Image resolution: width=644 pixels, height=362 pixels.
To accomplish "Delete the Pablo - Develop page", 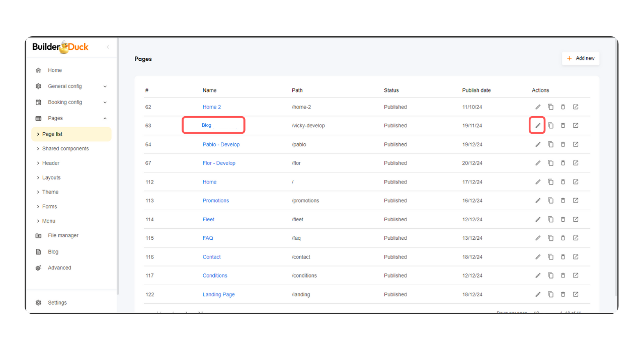I will (563, 144).
